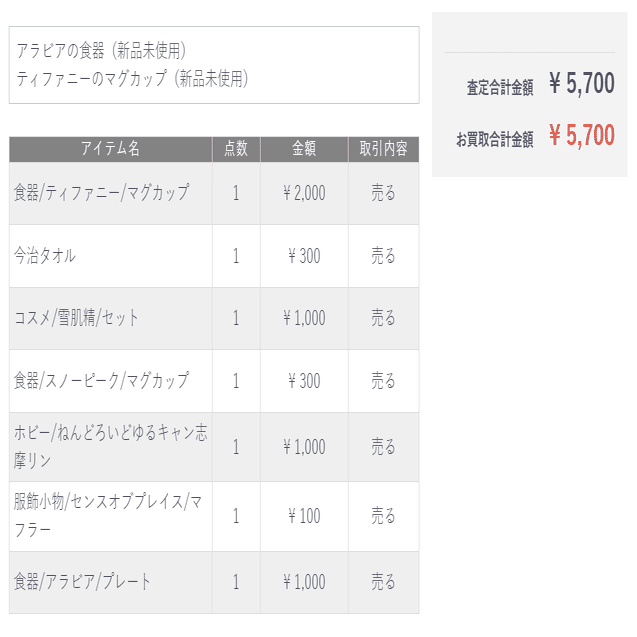This screenshot has height=637, width=637.
Task: Select the 今治タオル item name
Action: (x=45, y=256)
